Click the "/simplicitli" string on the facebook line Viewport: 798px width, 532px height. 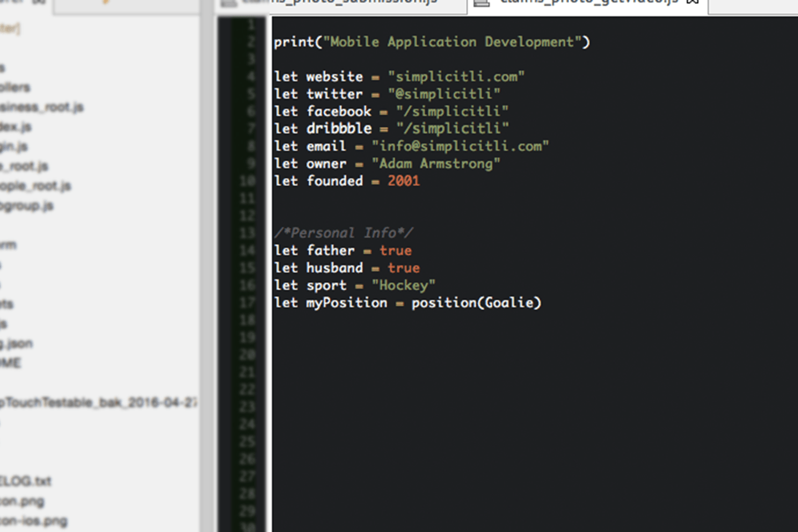pyautogui.click(x=452, y=111)
